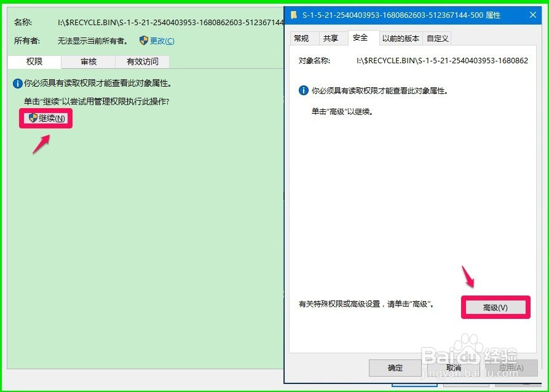This screenshot has width=549, height=392.
Task: Open the 常规 tab
Action: (303, 38)
